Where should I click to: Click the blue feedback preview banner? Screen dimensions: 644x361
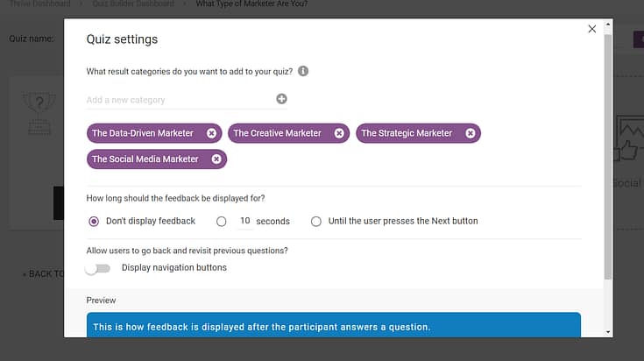pos(334,325)
